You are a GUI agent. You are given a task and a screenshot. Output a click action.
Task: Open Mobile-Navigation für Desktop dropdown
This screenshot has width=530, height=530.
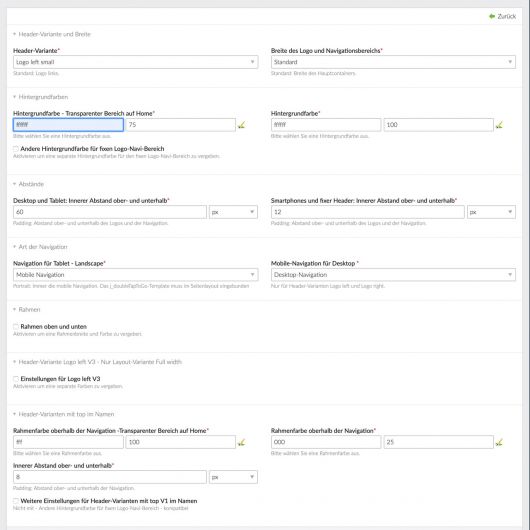click(x=393, y=275)
